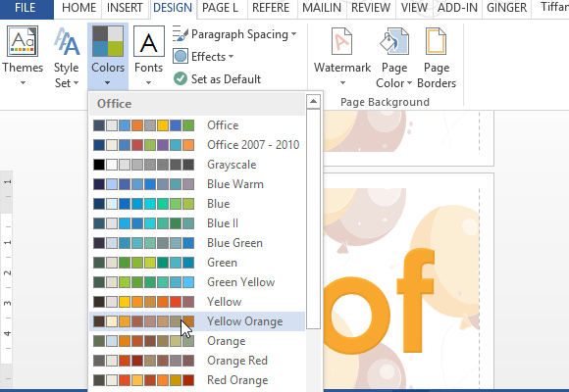Viewport: 569px width, 392px height.
Task: Expand the Style Set dropdown arrow
Action: coord(76,83)
